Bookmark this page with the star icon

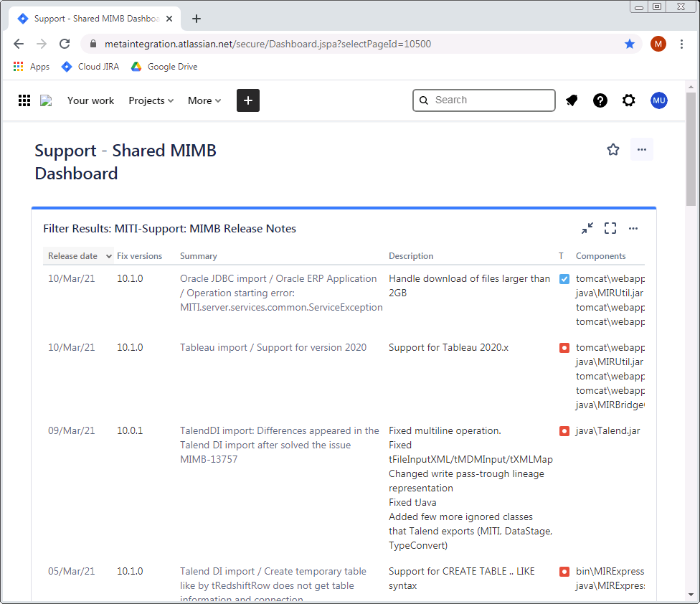pyautogui.click(x=630, y=44)
